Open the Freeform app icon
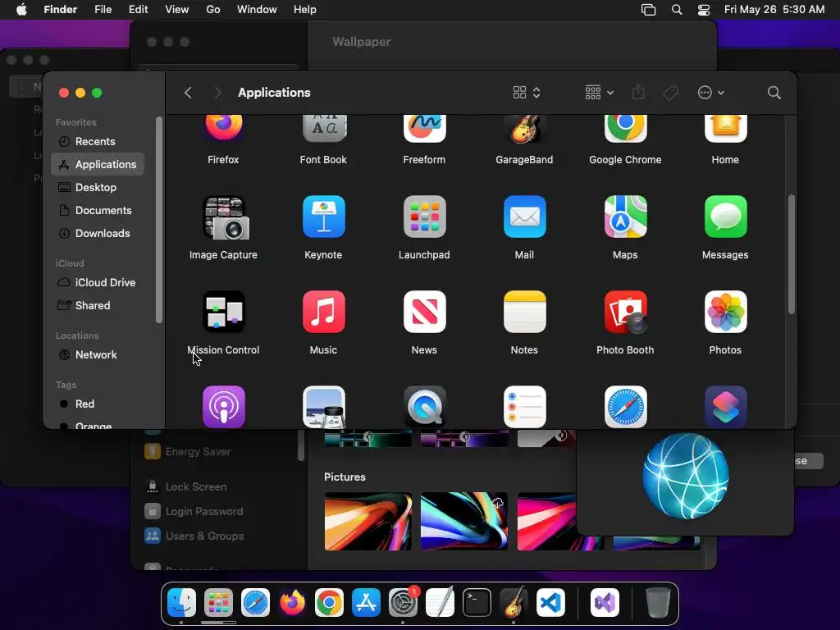 pos(424,129)
